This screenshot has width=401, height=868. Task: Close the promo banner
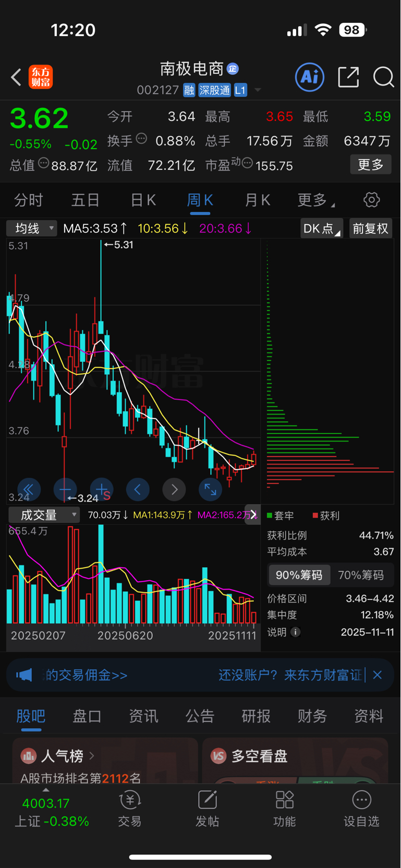point(378,675)
